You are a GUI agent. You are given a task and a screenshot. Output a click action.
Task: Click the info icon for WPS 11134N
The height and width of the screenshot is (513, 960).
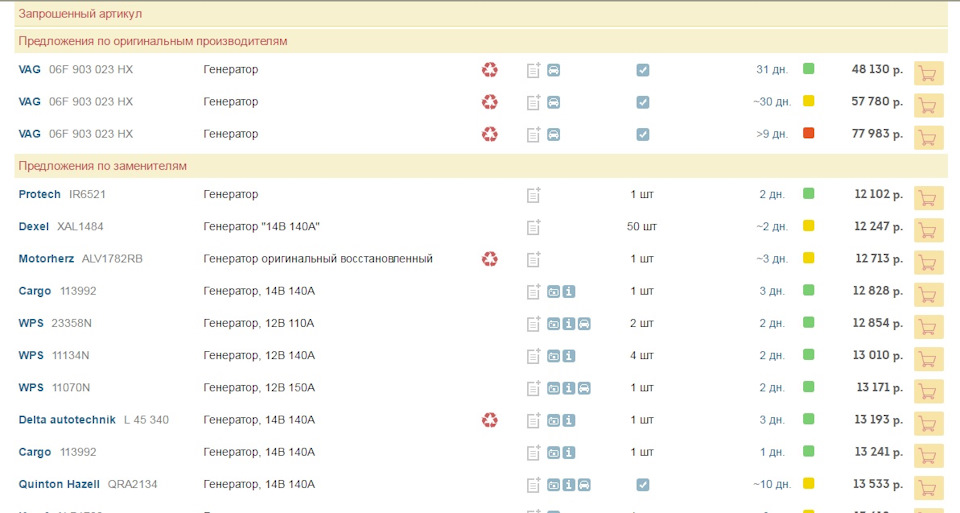(569, 356)
